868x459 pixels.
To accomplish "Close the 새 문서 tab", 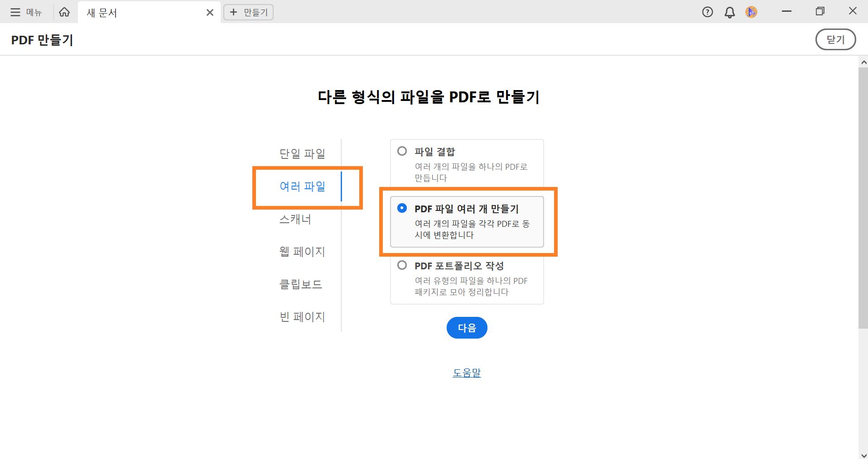I will click(209, 12).
